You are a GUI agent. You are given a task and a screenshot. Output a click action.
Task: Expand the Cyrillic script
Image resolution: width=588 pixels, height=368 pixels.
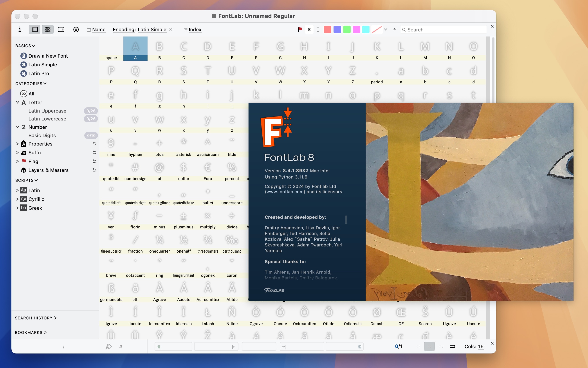tap(18, 199)
